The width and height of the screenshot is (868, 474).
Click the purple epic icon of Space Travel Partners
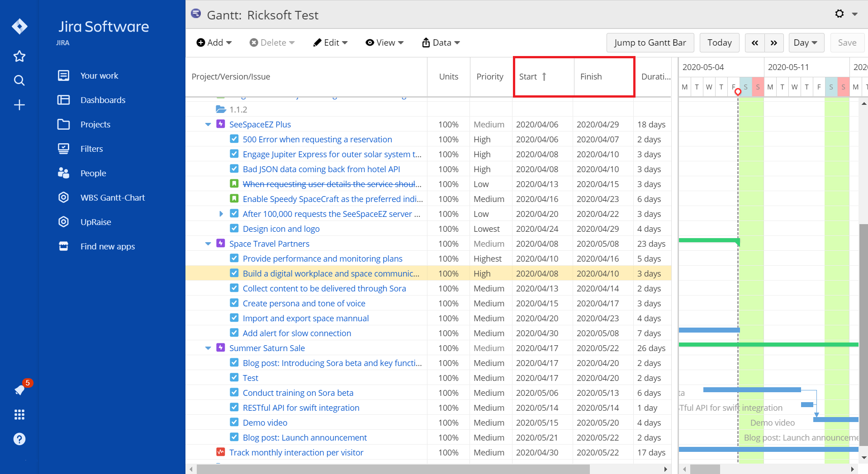tap(221, 243)
